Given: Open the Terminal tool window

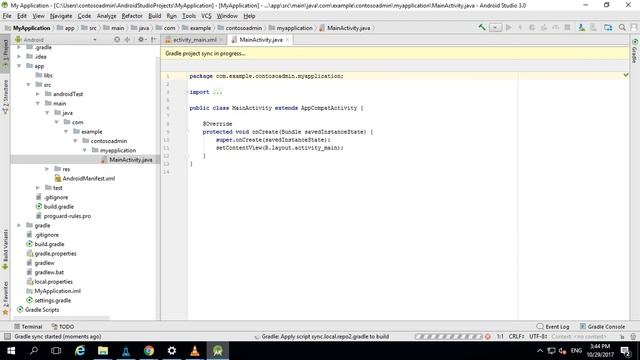Looking at the screenshot, I should (28, 327).
